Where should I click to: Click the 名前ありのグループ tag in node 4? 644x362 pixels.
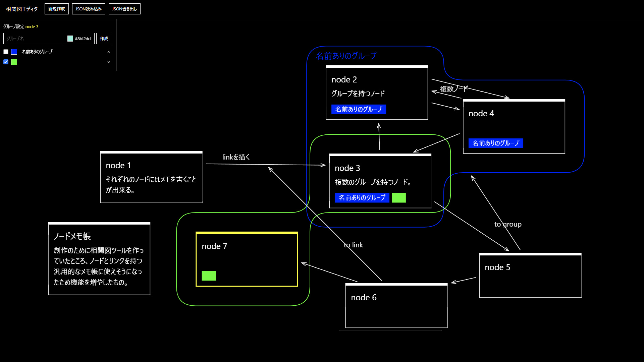(x=496, y=143)
